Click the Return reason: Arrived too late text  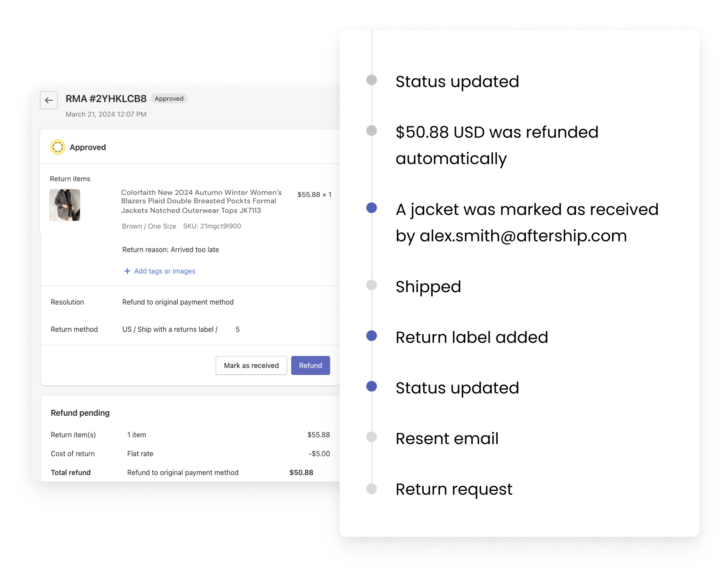click(170, 249)
